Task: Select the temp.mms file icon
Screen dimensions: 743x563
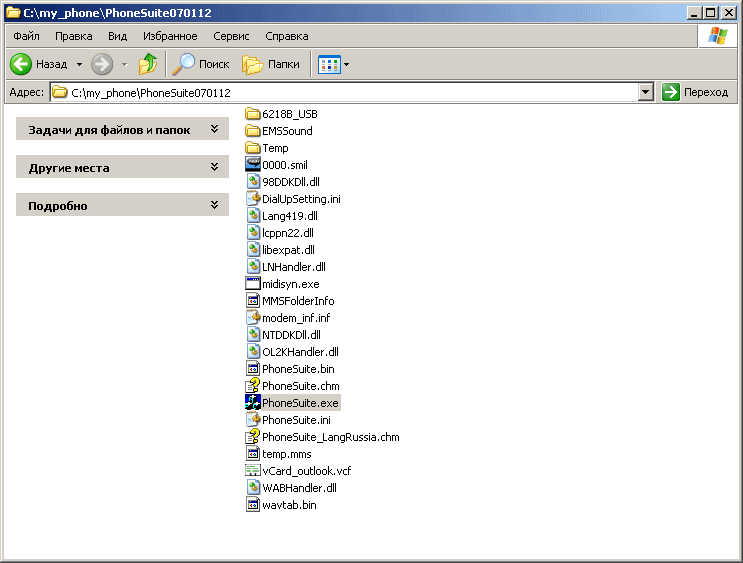Action: click(253, 454)
